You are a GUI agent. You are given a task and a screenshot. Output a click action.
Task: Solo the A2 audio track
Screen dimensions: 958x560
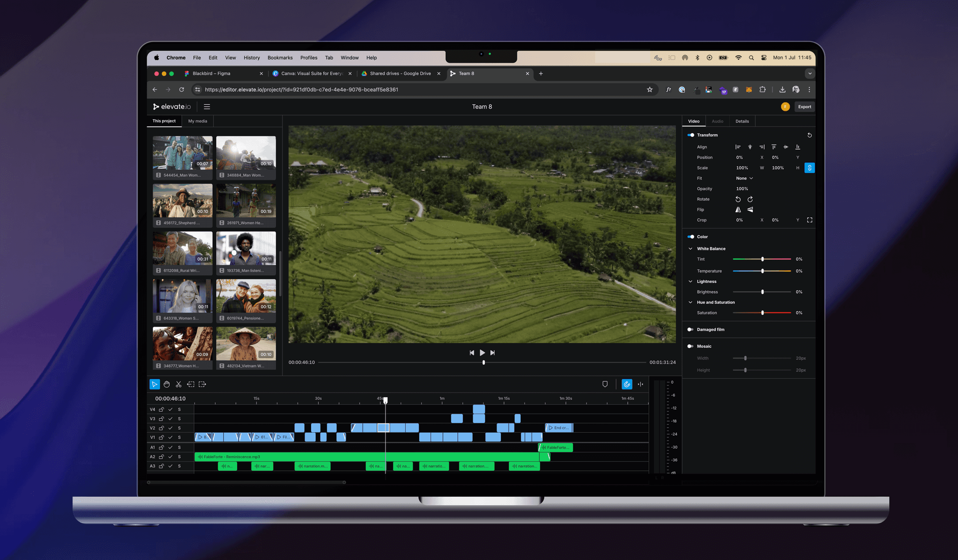pos(179,457)
